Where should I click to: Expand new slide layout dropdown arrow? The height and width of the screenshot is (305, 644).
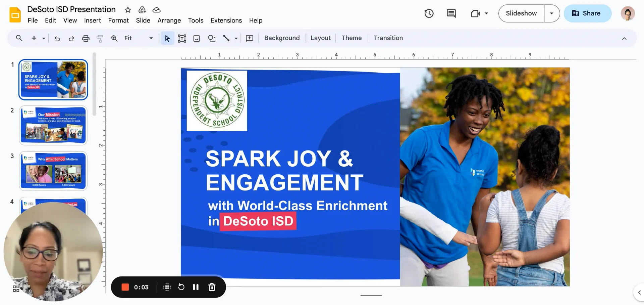[x=44, y=38]
